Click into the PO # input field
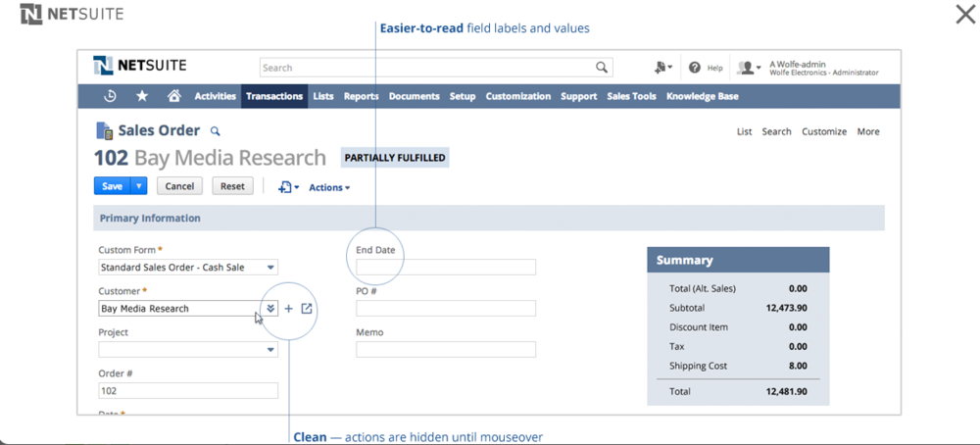Image resolution: width=980 pixels, height=445 pixels. point(446,309)
